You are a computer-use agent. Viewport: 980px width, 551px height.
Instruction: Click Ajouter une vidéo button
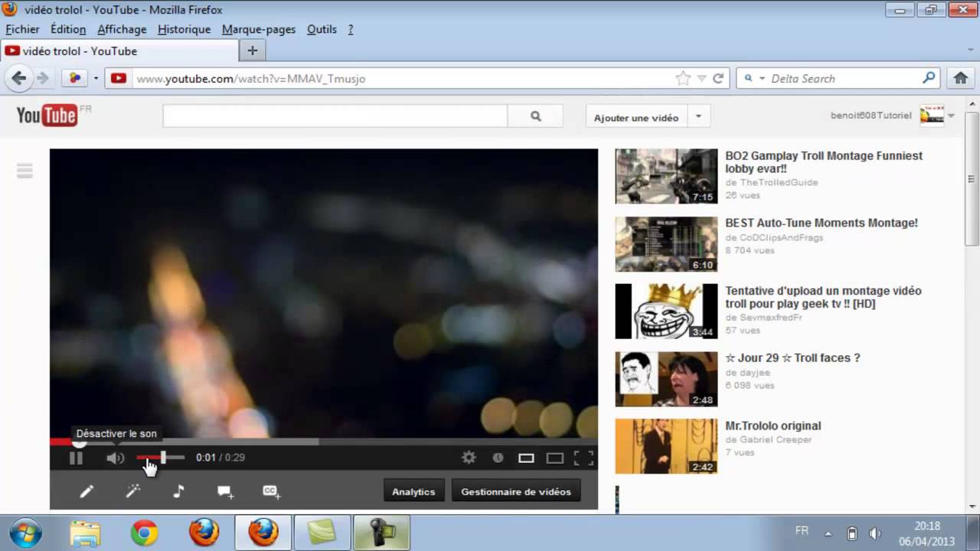[x=636, y=118]
